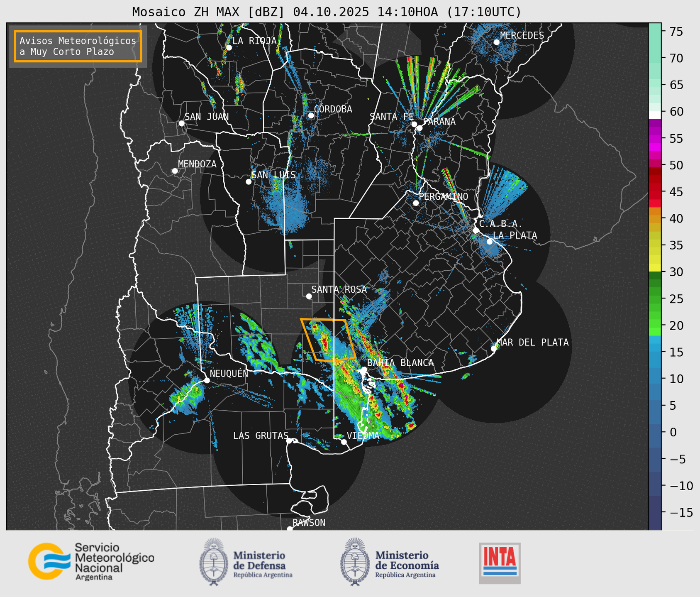This screenshot has height=597, width=700.
Task: Click the 60 dBZ white swatch on the color scale
Action: 655,115
